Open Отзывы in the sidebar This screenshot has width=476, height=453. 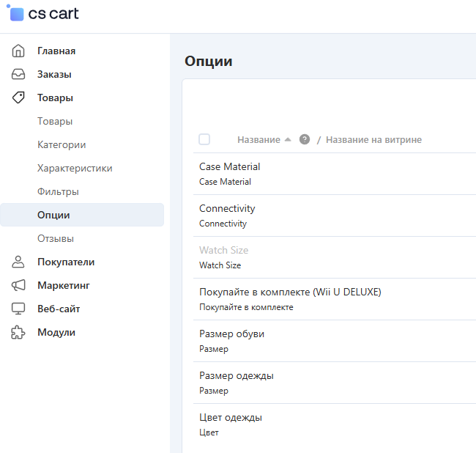click(x=56, y=239)
